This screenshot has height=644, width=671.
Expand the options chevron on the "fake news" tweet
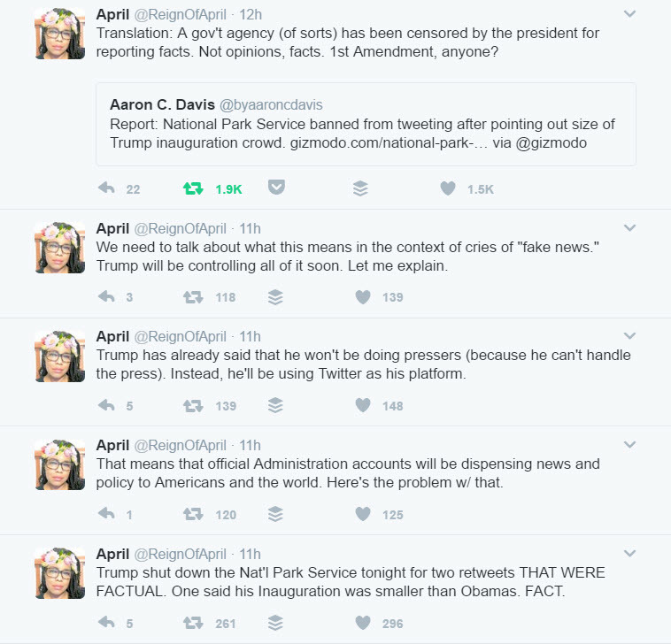629,228
